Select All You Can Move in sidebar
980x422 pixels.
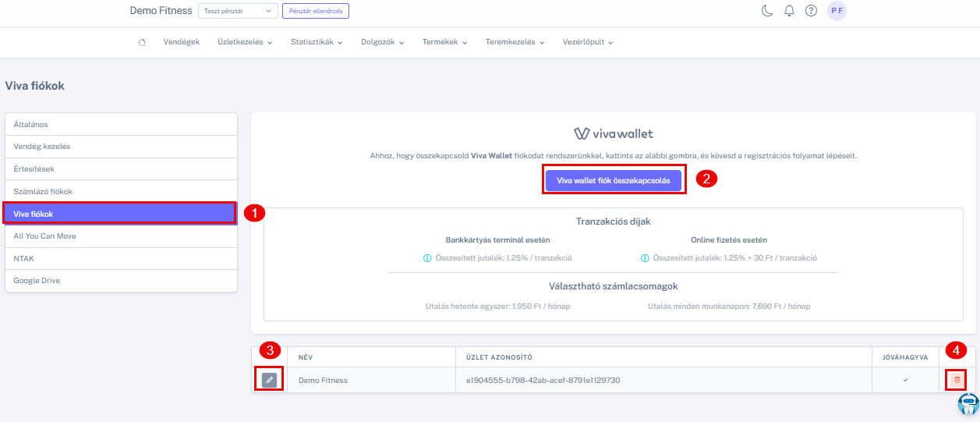coord(121,236)
